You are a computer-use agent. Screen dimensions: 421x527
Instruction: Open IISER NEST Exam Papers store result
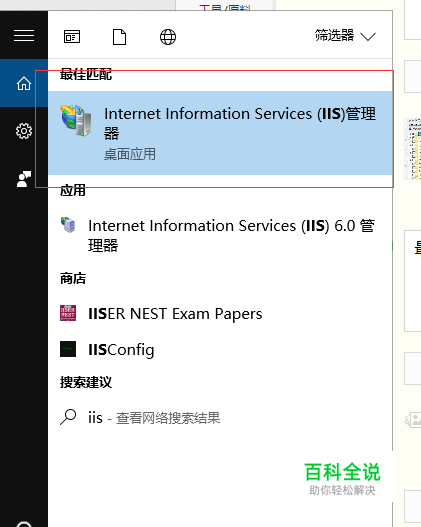click(x=220, y=314)
